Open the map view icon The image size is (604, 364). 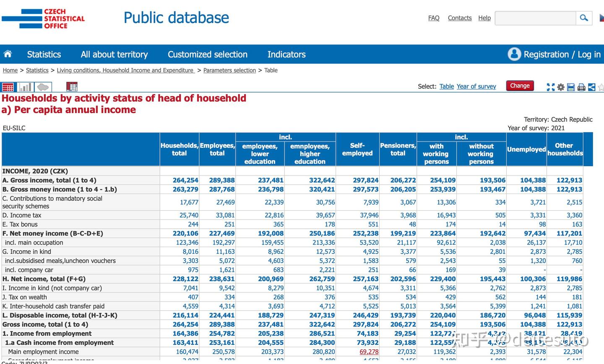[43, 87]
